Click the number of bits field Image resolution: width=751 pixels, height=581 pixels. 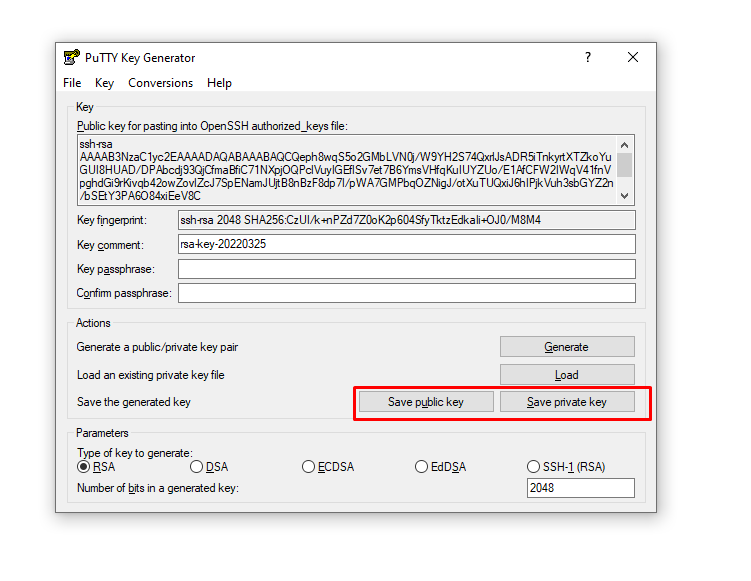[580, 488]
